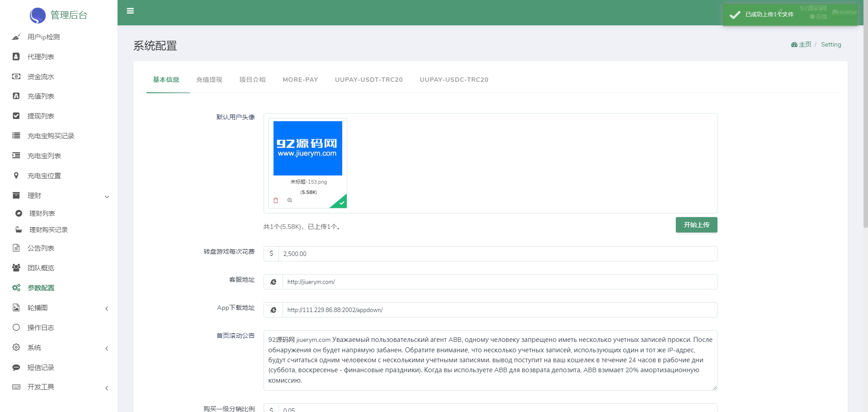The image size is (868, 412).
Task: Click the 客服地址 URL field
Action: (500, 282)
